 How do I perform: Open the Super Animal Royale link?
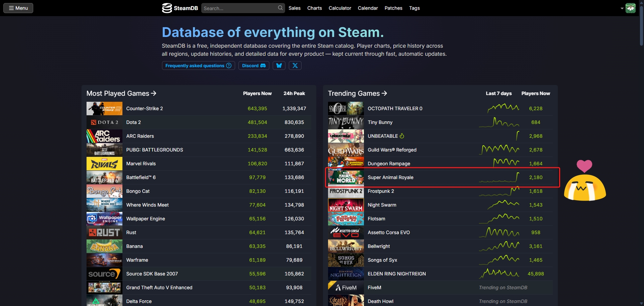[x=390, y=177]
